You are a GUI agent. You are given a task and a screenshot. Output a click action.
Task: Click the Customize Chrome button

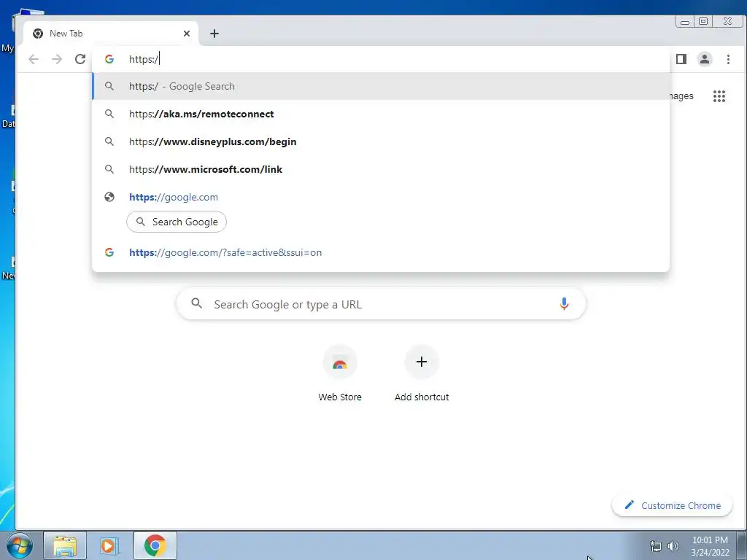[x=672, y=505]
